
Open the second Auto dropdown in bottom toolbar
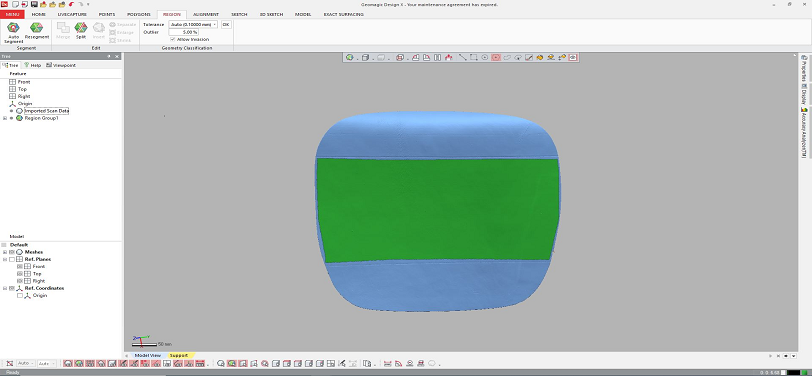[x=46, y=364]
